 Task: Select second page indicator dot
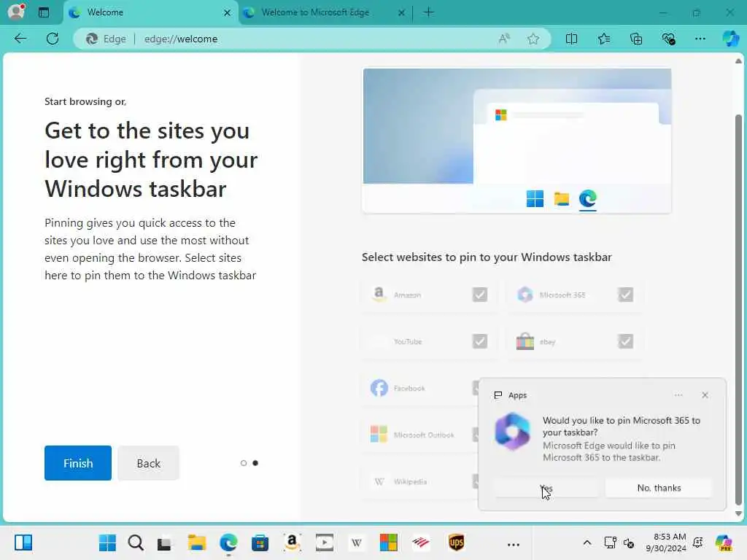[x=255, y=463]
